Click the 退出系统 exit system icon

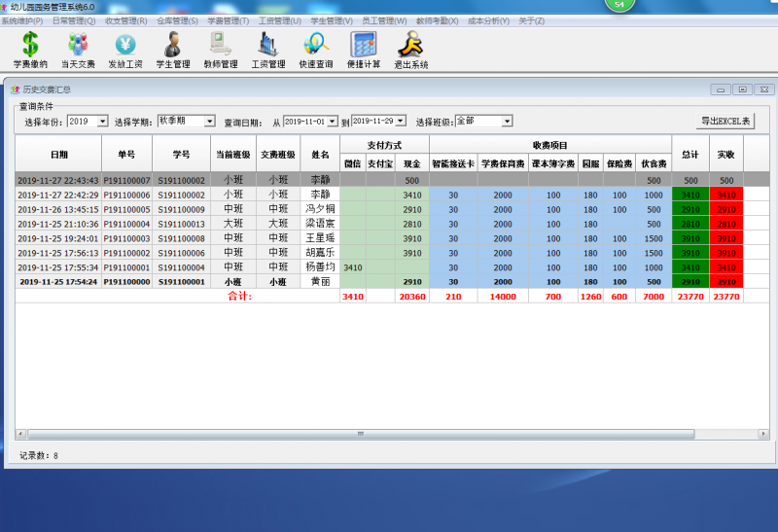411,50
